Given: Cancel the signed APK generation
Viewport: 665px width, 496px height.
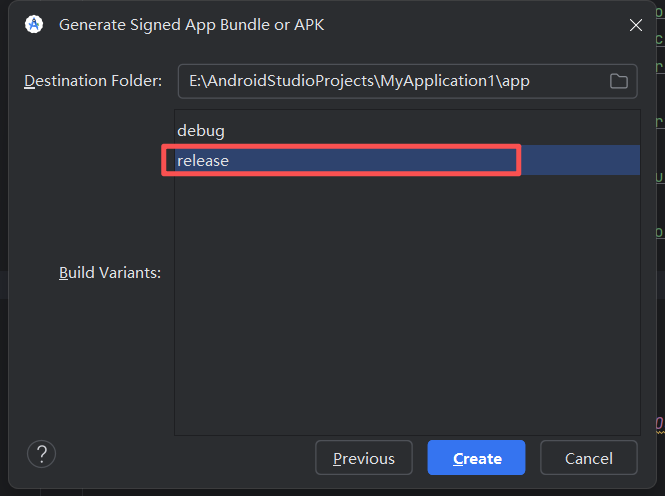Looking at the screenshot, I should click(588, 458).
